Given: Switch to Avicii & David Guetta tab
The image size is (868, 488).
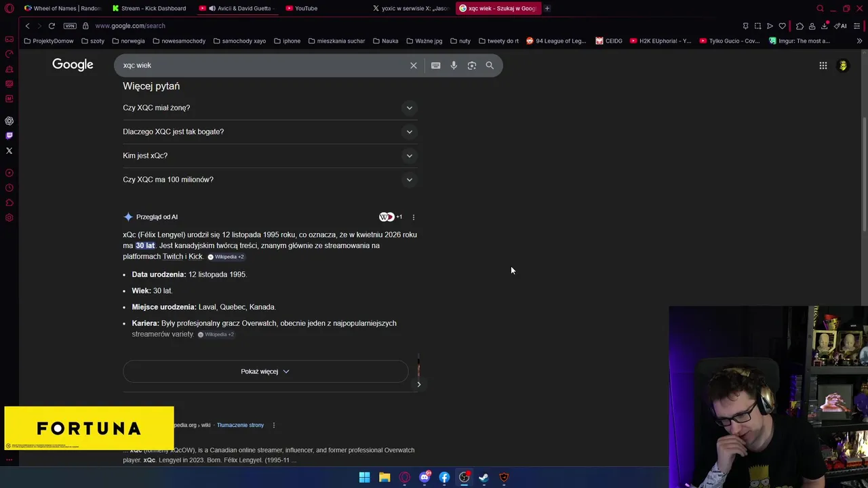Looking at the screenshot, I should click(237, 8).
